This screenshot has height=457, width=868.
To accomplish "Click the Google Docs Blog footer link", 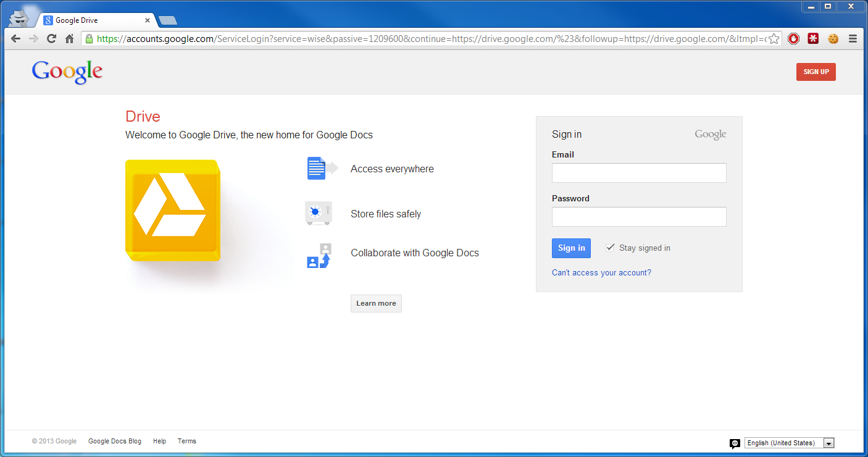I will 115,441.
